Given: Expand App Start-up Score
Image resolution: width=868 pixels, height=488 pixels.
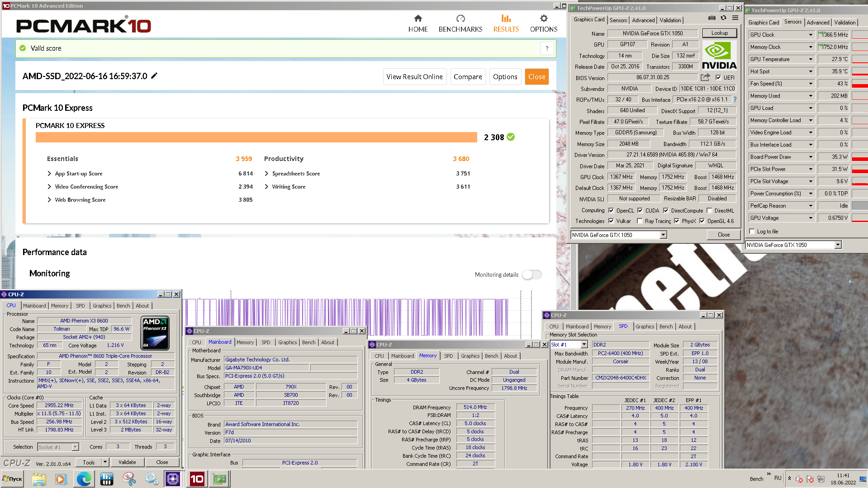Looking at the screenshot, I should (49, 174).
